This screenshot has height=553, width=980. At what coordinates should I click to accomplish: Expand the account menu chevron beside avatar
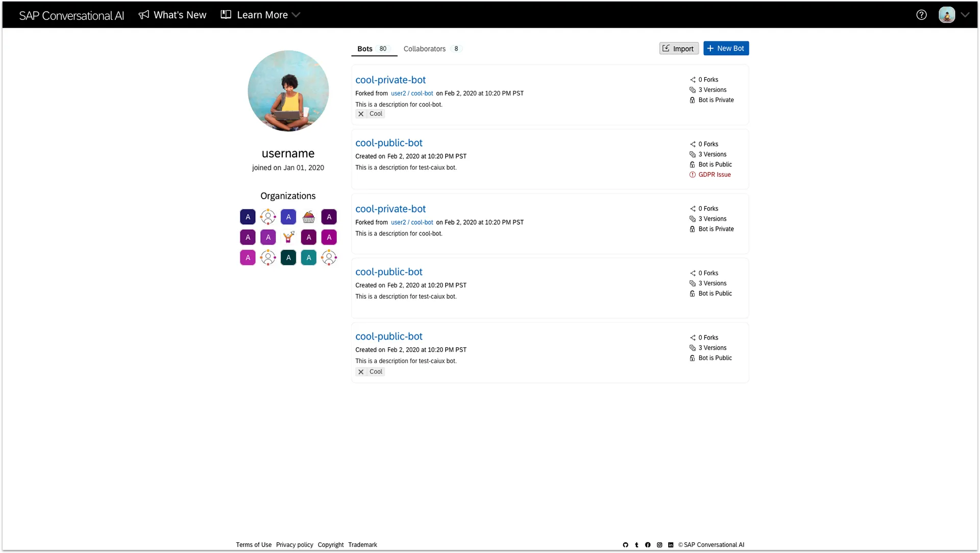(965, 15)
